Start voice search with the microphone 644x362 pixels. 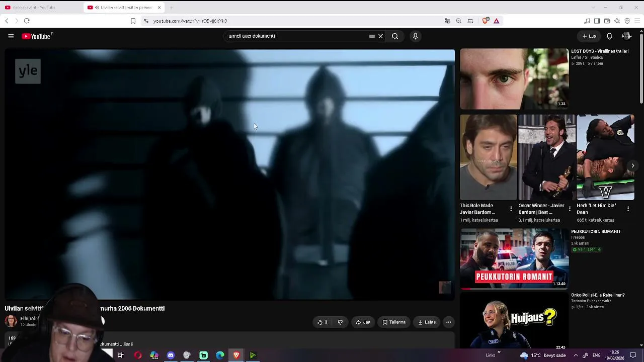pyautogui.click(x=415, y=36)
